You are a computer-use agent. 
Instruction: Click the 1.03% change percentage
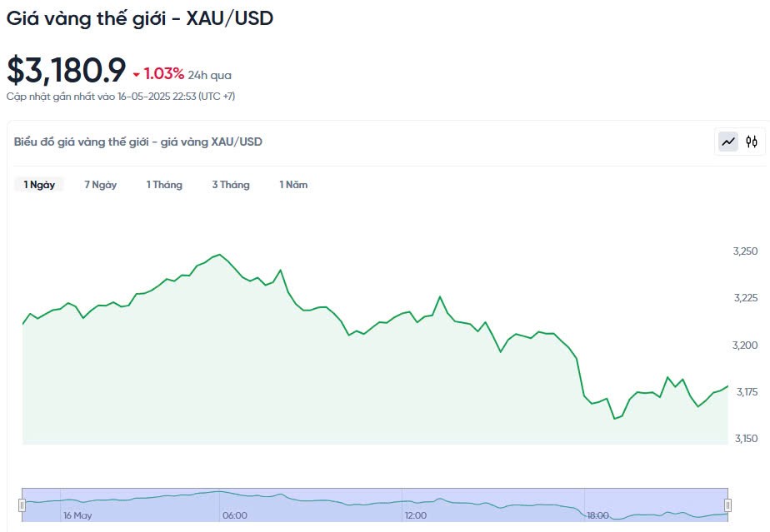[164, 74]
